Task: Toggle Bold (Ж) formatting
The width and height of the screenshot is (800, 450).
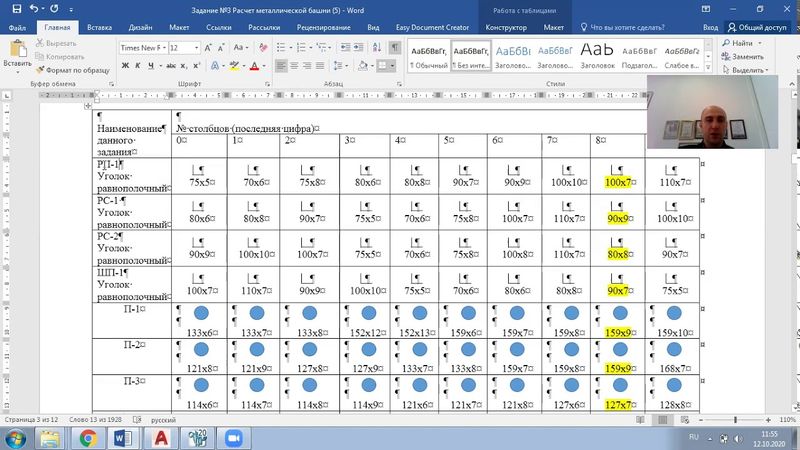Action: pyautogui.click(x=126, y=66)
